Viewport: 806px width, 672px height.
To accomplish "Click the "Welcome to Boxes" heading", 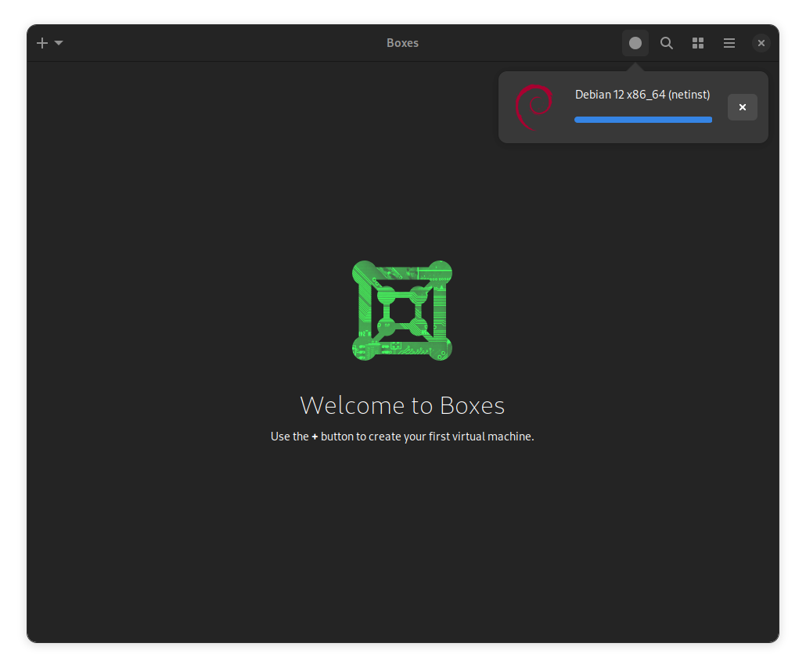I will pyautogui.click(x=402, y=405).
